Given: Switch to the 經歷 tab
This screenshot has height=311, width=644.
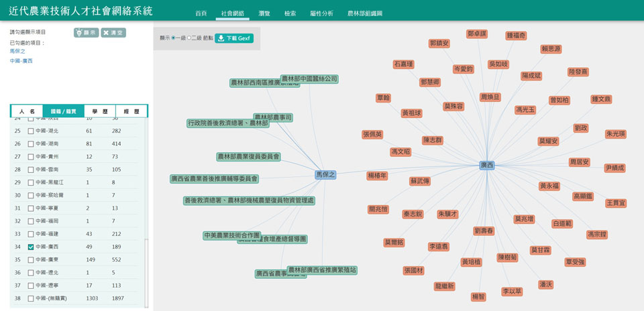Looking at the screenshot, I should pyautogui.click(x=131, y=111).
